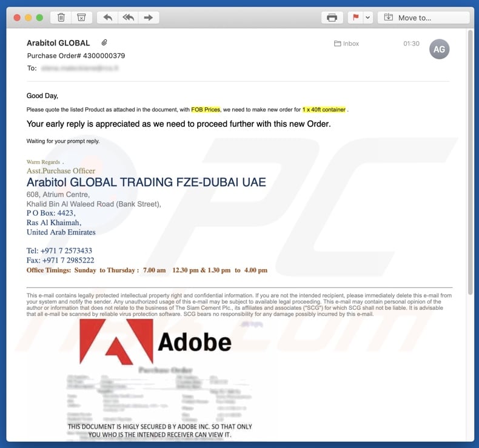Click the 'Your early reply is appreciated' sentence

[178, 124]
